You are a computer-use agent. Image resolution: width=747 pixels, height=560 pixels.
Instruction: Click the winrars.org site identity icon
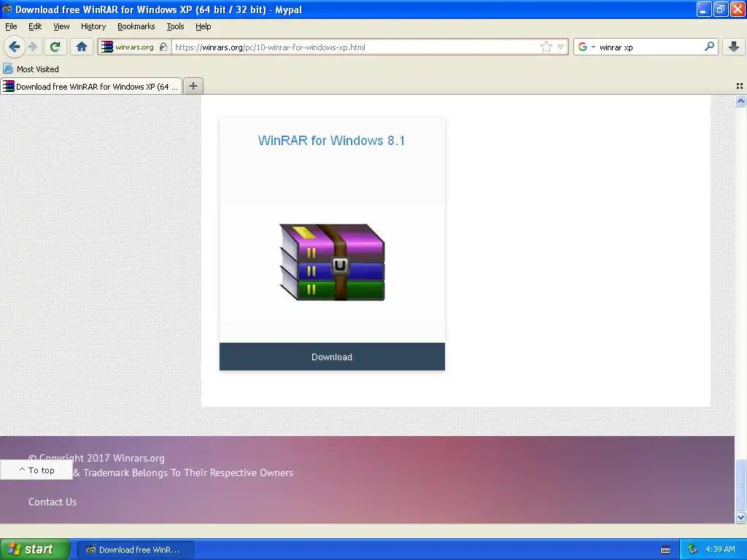(x=107, y=47)
